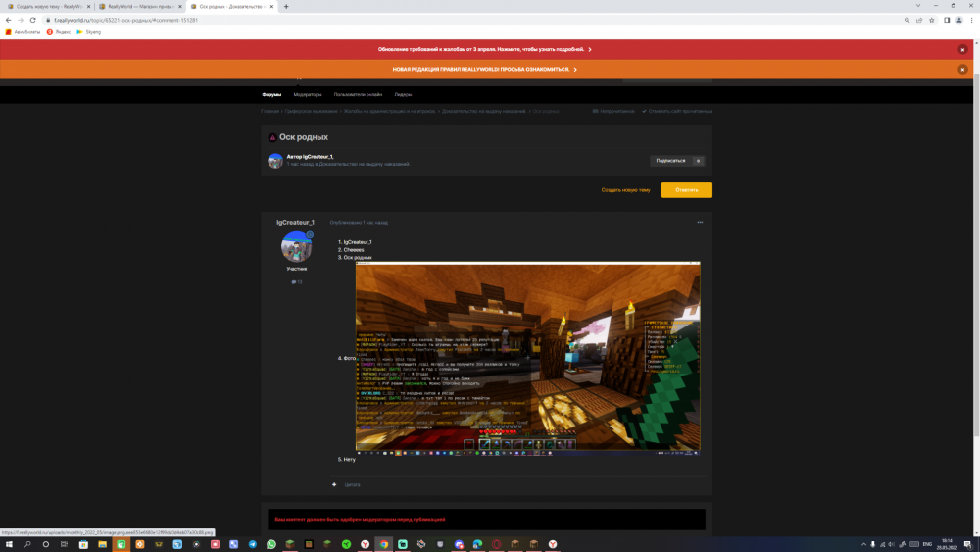The image size is (980, 552).
Task: Open Жалобы на администрацию и на игроков breadcrumb
Action: click(389, 111)
